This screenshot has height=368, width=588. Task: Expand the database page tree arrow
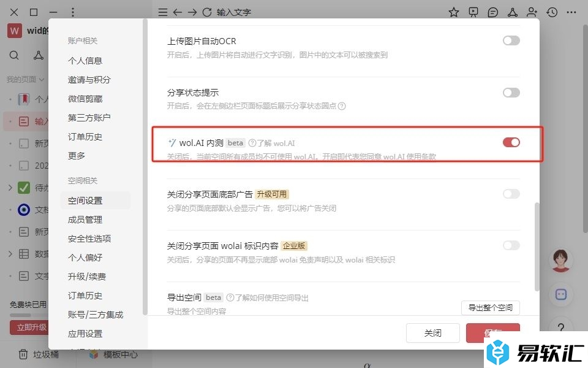[x=10, y=254]
